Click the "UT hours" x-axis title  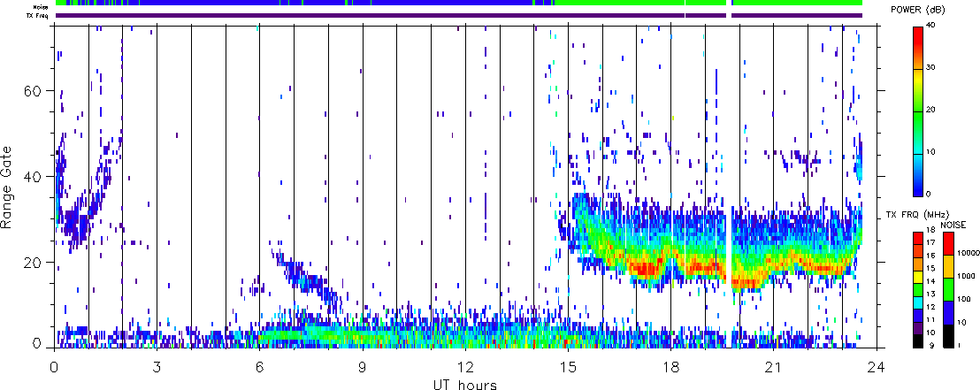click(x=465, y=385)
